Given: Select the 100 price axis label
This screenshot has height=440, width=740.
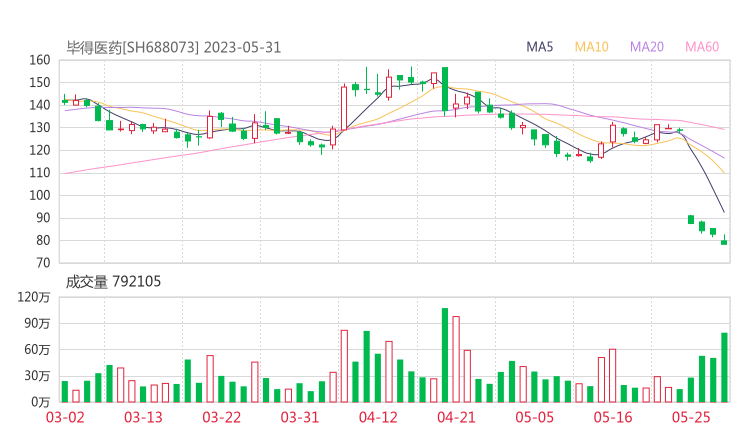Looking at the screenshot, I should 40,195.
